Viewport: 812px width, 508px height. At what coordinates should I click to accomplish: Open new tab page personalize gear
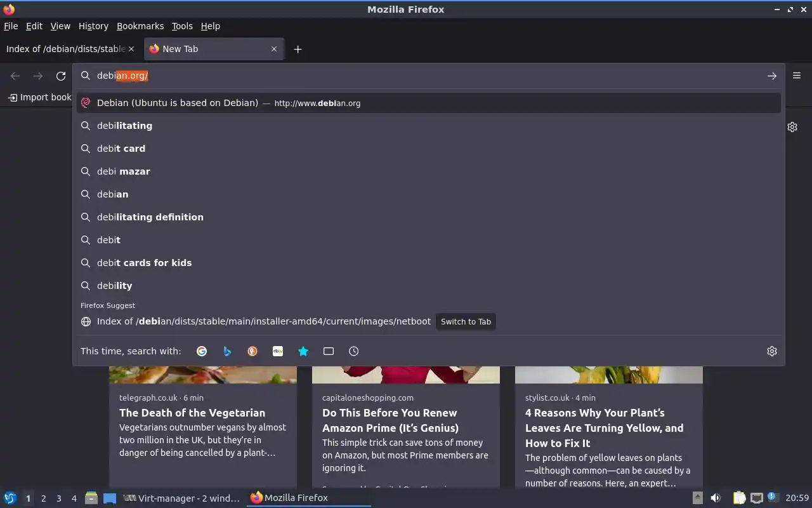[x=792, y=127]
